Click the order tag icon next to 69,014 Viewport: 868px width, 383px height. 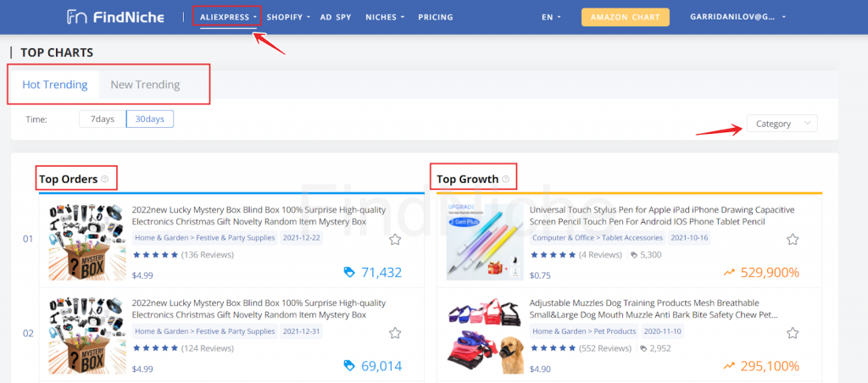point(349,365)
